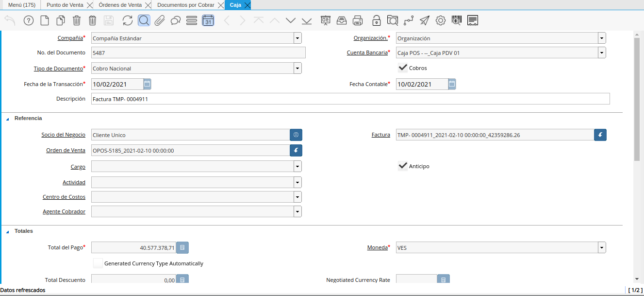Copy the current record
This screenshot has height=296, width=644.
[x=61, y=20]
